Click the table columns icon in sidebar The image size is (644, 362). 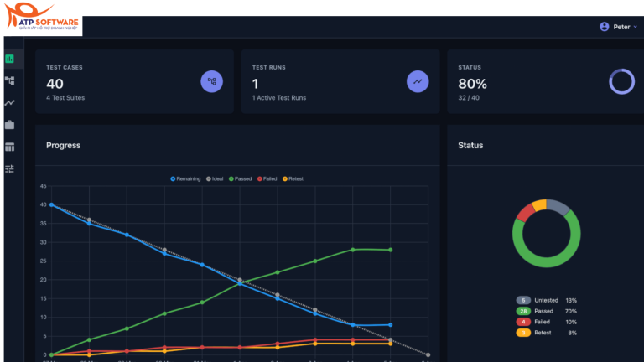[9, 147]
